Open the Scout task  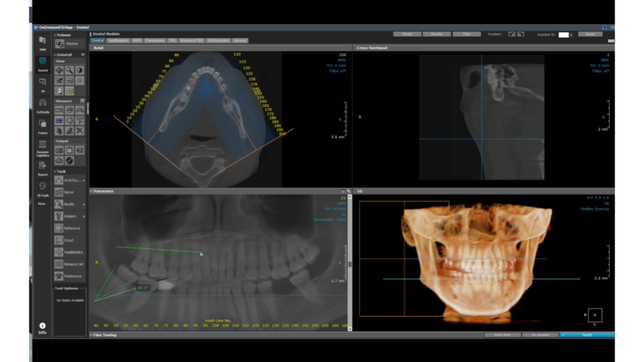click(x=69, y=240)
